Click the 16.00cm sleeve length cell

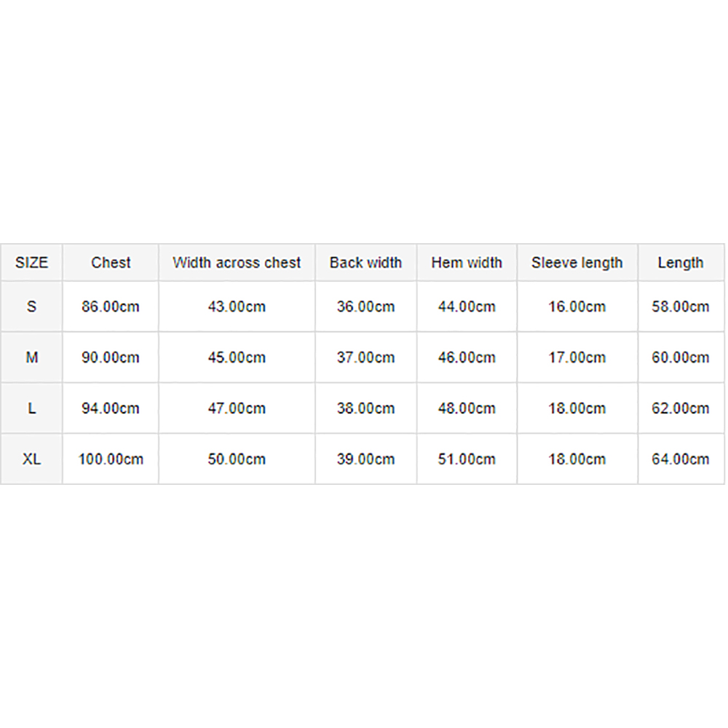pos(577,306)
